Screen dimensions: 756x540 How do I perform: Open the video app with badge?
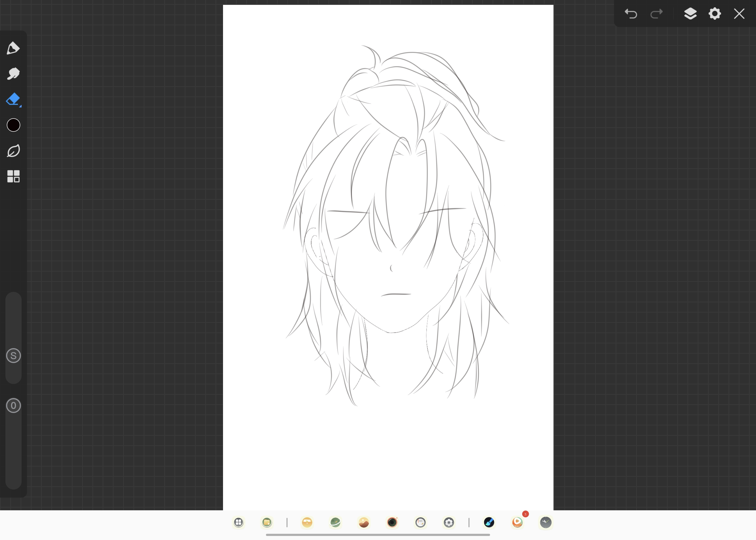coord(517,522)
